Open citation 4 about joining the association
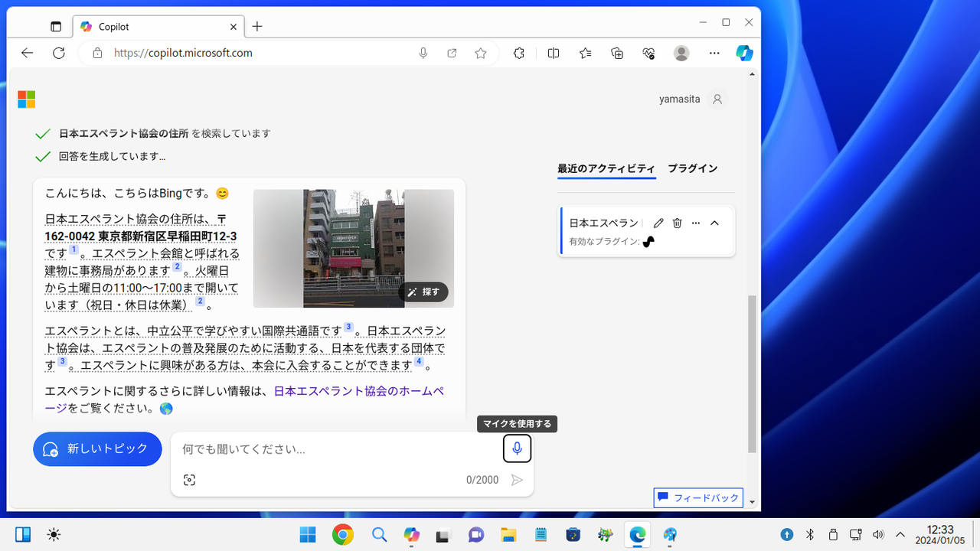The height and width of the screenshot is (551, 980). tap(419, 362)
